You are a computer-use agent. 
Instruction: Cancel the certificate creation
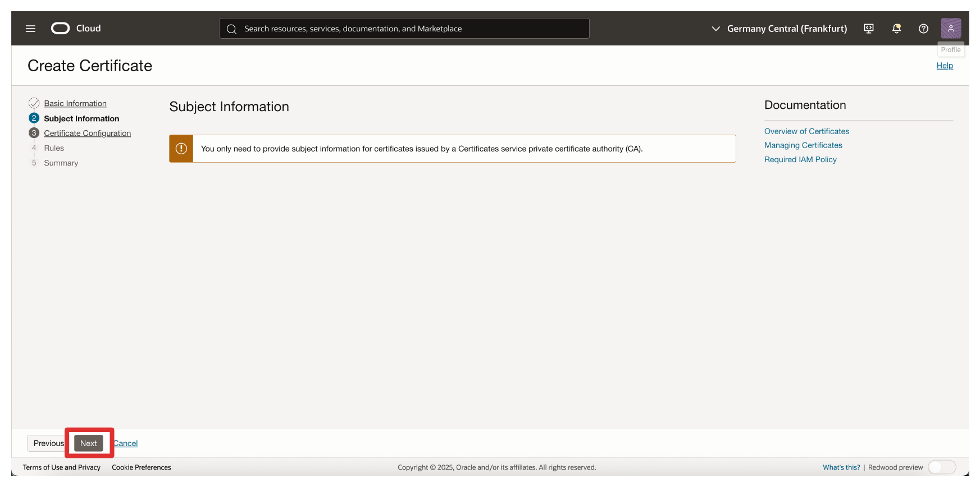point(126,443)
